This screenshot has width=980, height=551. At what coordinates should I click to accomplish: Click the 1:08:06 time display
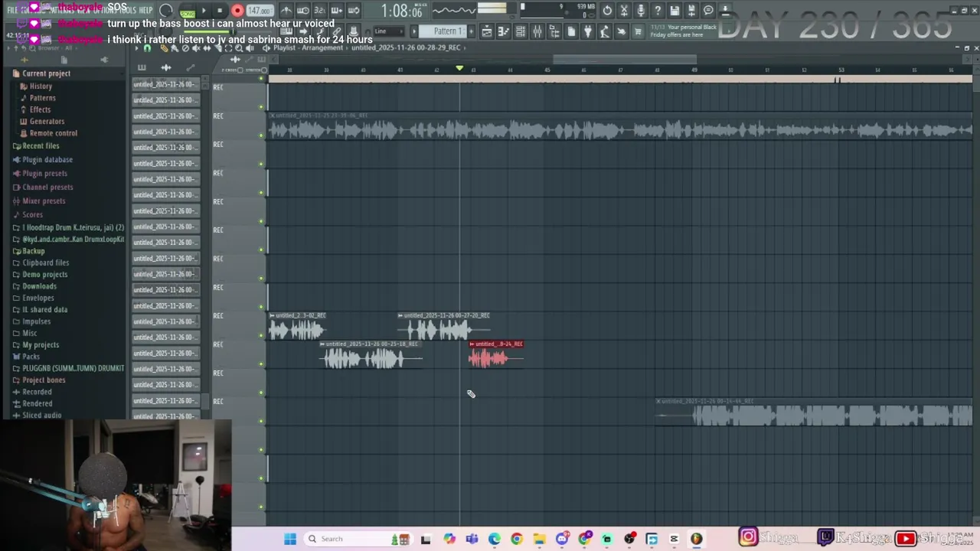pyautogui.click(x=400, y=11)
